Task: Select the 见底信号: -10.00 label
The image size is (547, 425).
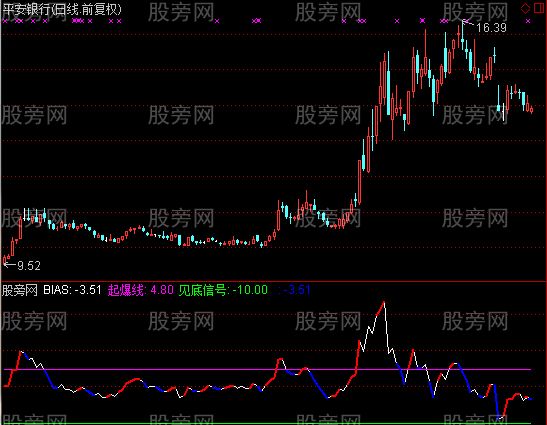Action: (x=223, y=290)
